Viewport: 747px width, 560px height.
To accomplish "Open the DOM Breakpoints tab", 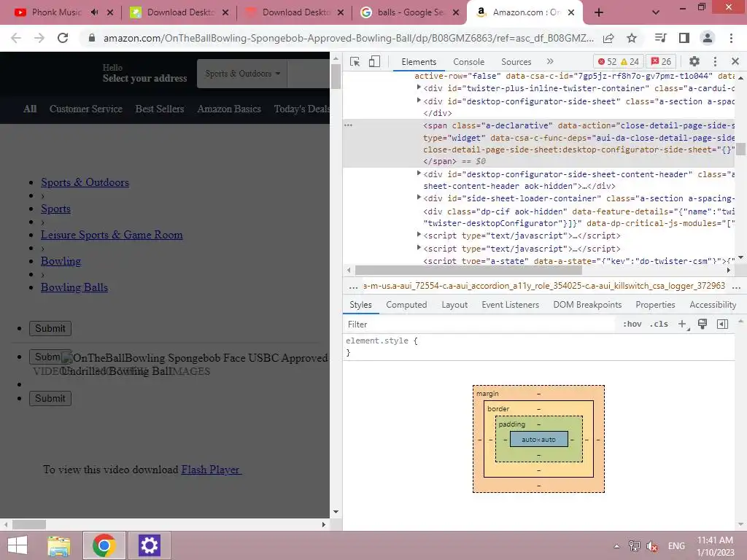I will (x=587, y=305).
